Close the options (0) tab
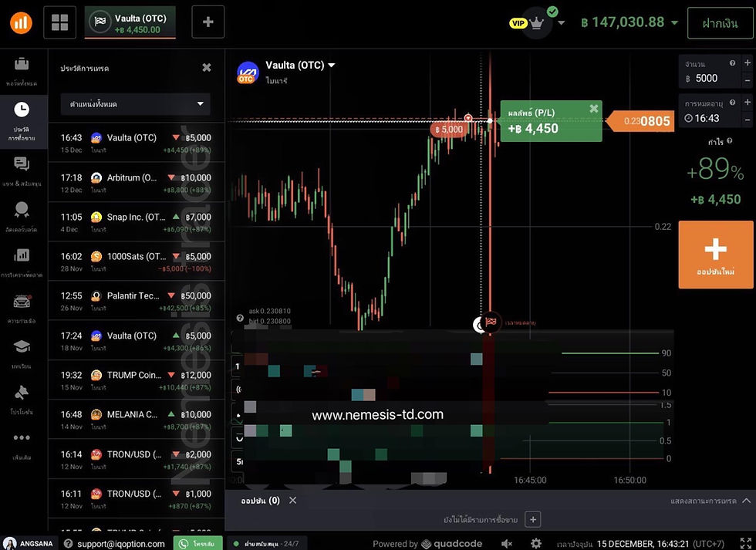This screenshot has height=550, width=756. coord(292,501)
